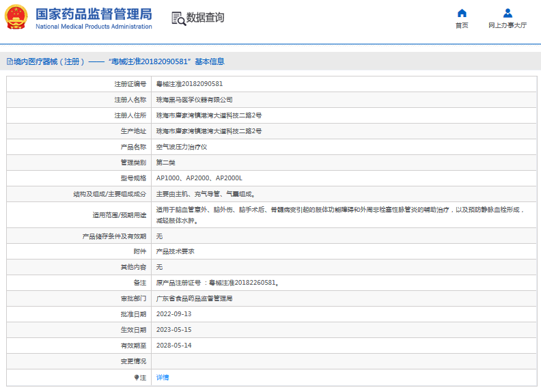Select product name 空气波压力治疗仪
The width and height of the screenshot is (541, 392).
click(182, 147)
